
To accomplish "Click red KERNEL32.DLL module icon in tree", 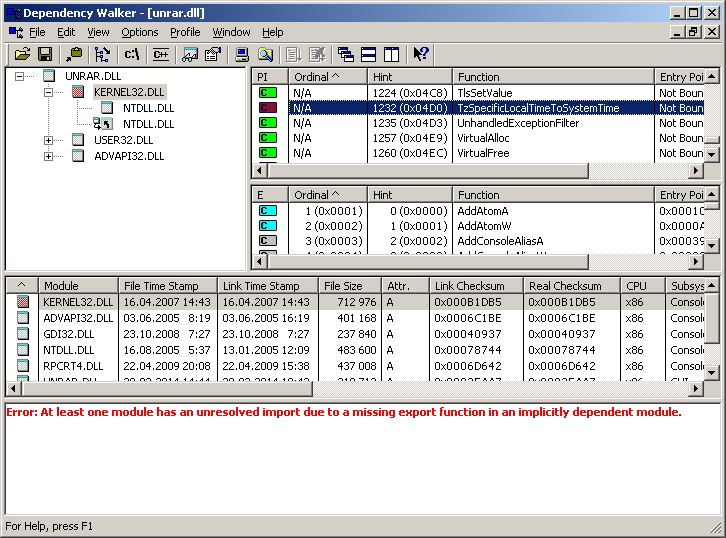I will point(78,92).
